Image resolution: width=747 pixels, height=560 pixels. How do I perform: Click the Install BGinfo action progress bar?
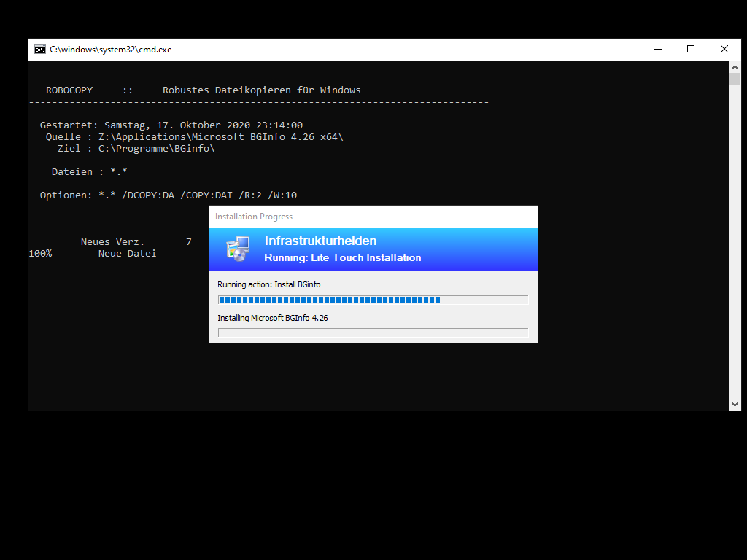(373, 300)
